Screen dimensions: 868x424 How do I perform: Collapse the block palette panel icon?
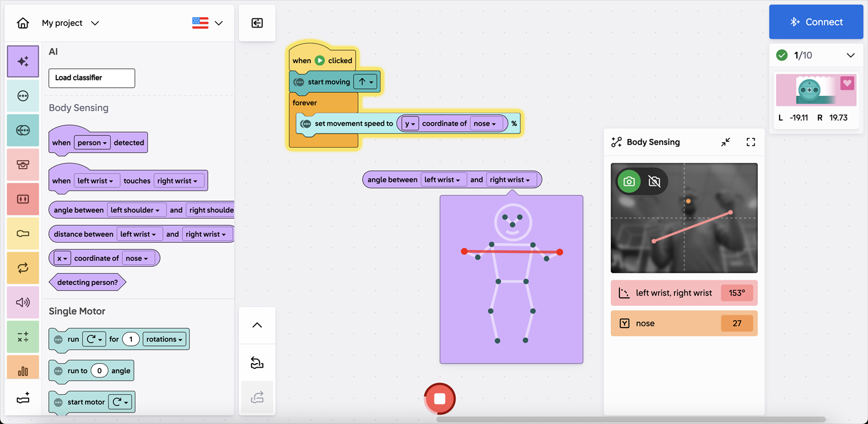click(x=257, y=23)
